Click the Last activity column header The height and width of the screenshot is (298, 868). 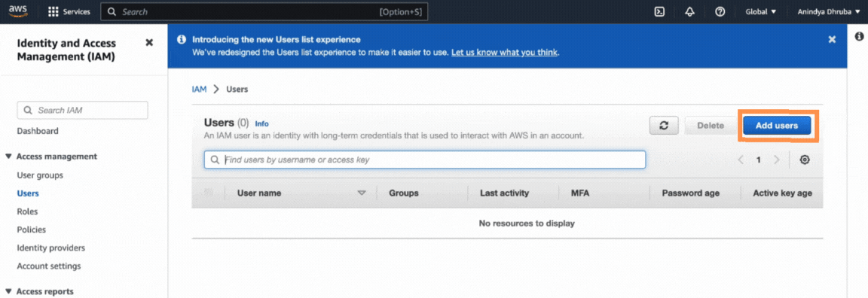point(504,193)
